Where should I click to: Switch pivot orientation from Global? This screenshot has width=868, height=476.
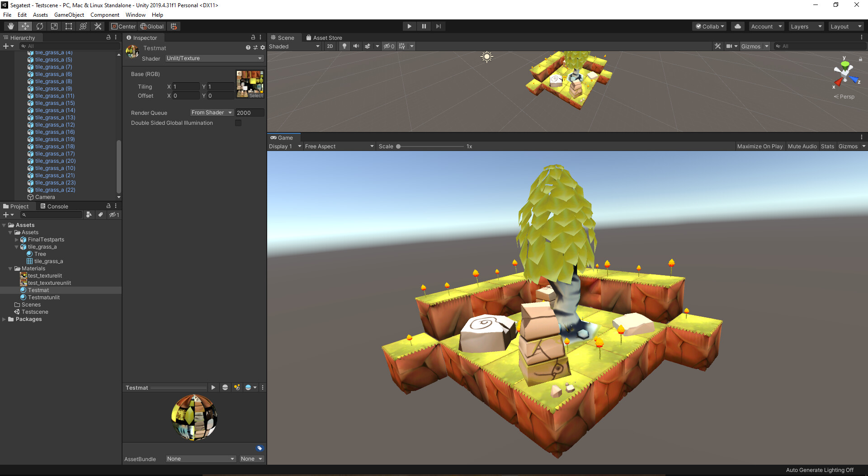152,26
